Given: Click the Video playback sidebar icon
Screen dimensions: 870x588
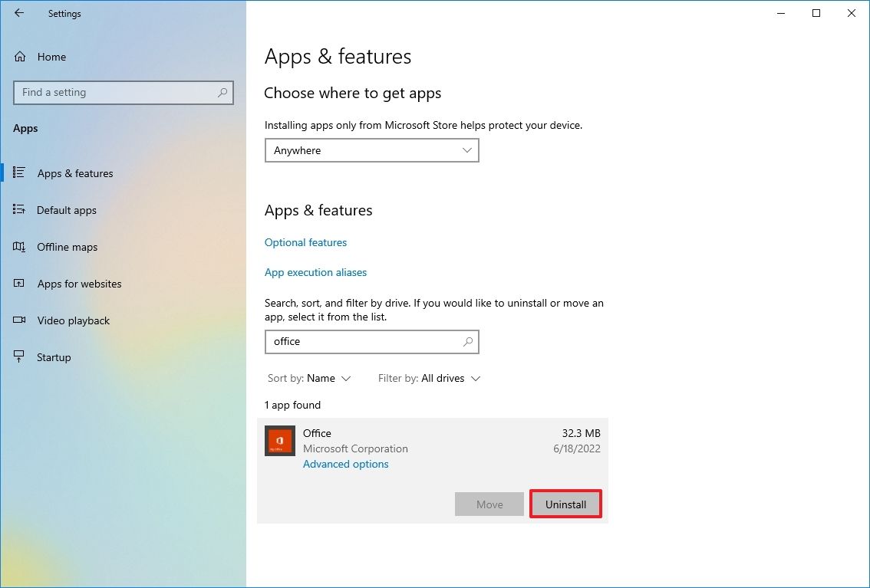Looking at the screenshot, I should (x=20, y=320).
